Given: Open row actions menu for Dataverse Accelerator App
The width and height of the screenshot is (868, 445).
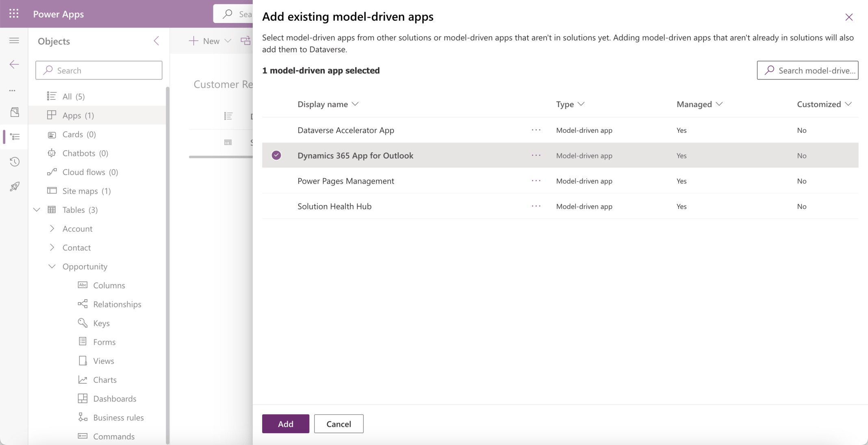Looking at the screenshot, I should pos(536,130).
